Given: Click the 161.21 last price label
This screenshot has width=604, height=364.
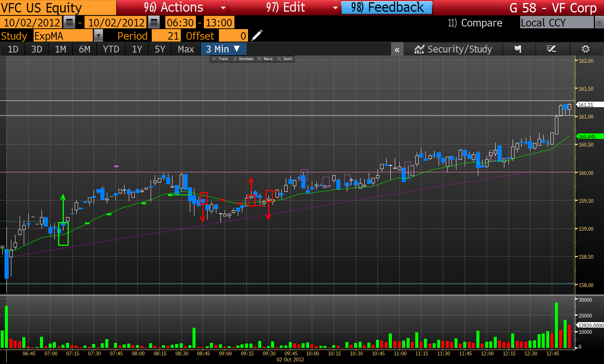Looking at the screenshot, I should (590, 105).
